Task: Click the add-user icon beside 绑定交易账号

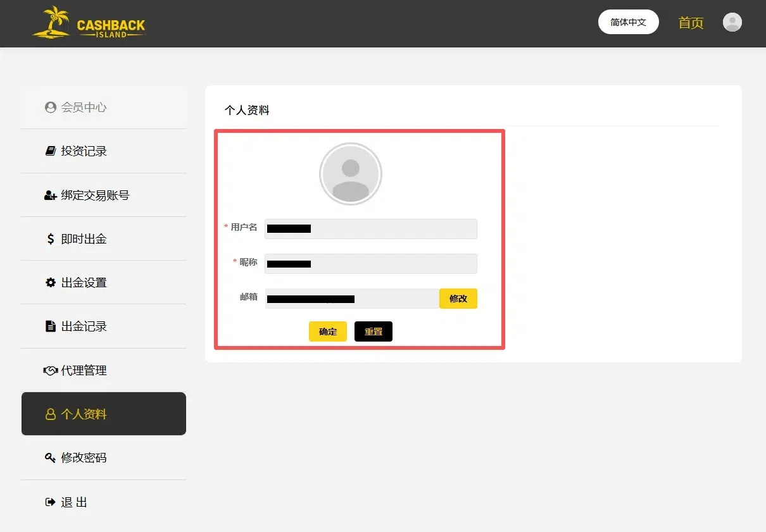Action: [x=51, y=195]
